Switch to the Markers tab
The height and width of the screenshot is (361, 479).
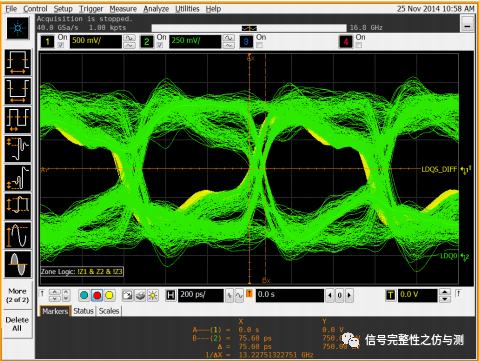click(x=55, y=311)
